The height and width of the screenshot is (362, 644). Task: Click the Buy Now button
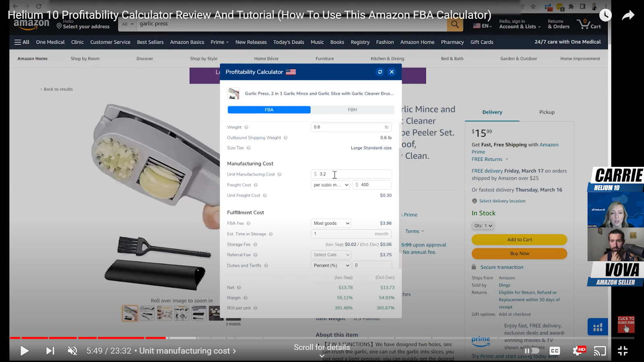(519, 254)
